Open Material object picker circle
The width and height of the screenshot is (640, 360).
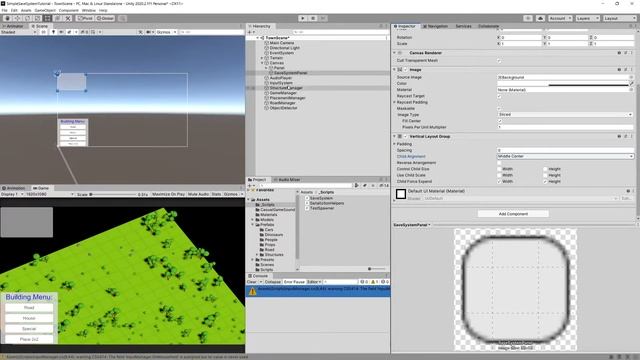(x=631, y=90)
